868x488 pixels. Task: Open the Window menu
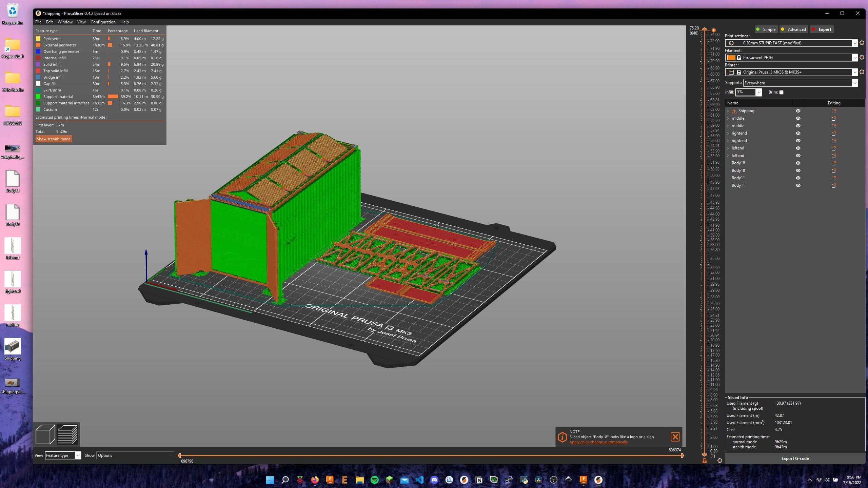(65, 22)
